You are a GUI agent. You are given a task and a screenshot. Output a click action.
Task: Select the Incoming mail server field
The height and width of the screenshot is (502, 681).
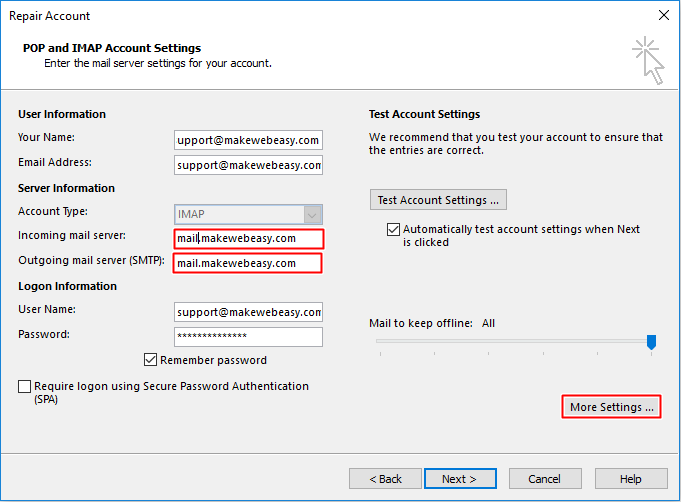coord(247,238)
